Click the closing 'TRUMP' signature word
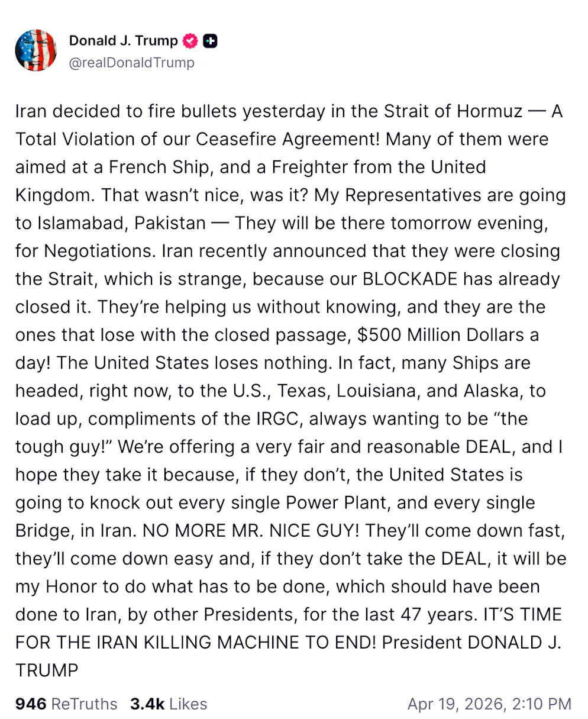 coord(47,670)
